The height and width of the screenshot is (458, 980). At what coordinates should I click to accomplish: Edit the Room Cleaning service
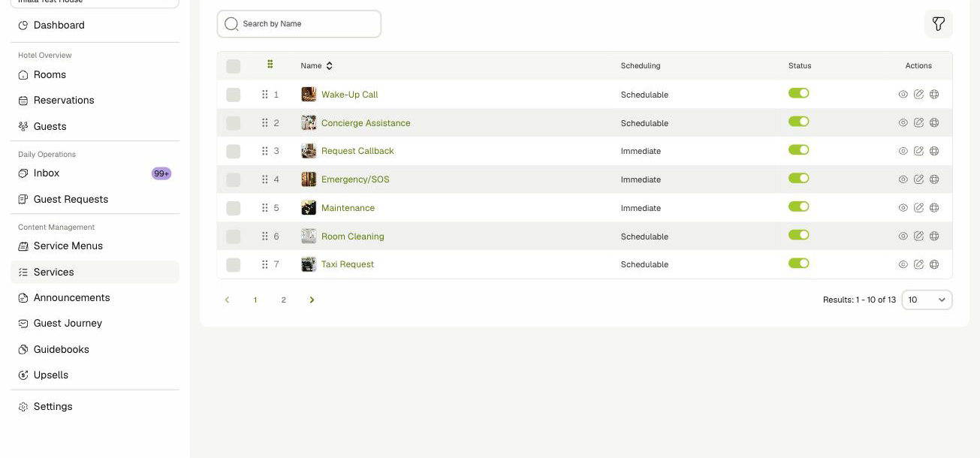(x=918, y=236)
